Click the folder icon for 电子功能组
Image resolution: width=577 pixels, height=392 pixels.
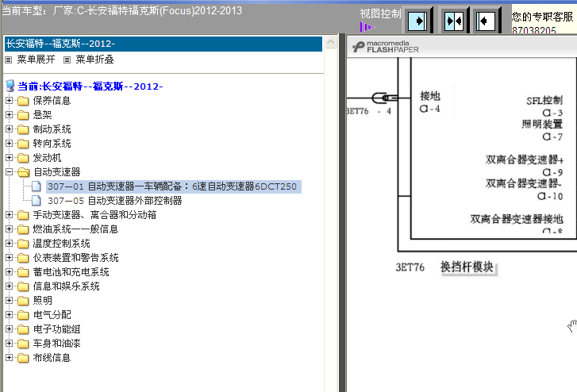23,329
